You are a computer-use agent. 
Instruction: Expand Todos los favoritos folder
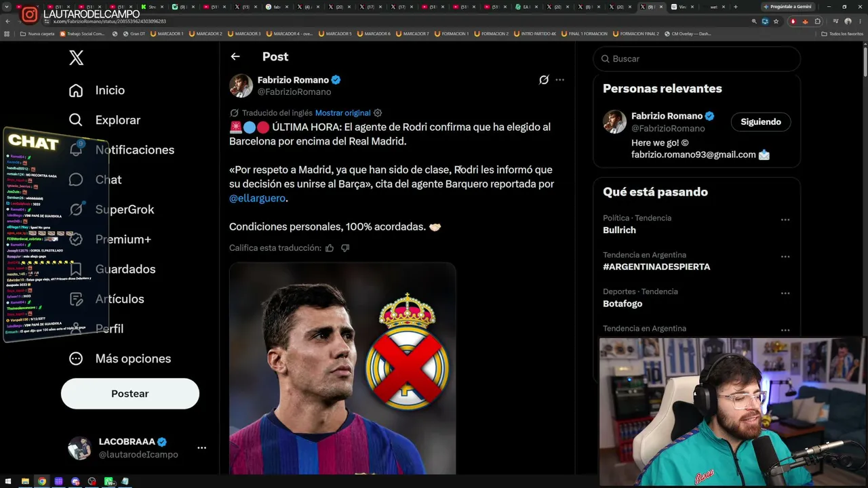tap(842, 34)
